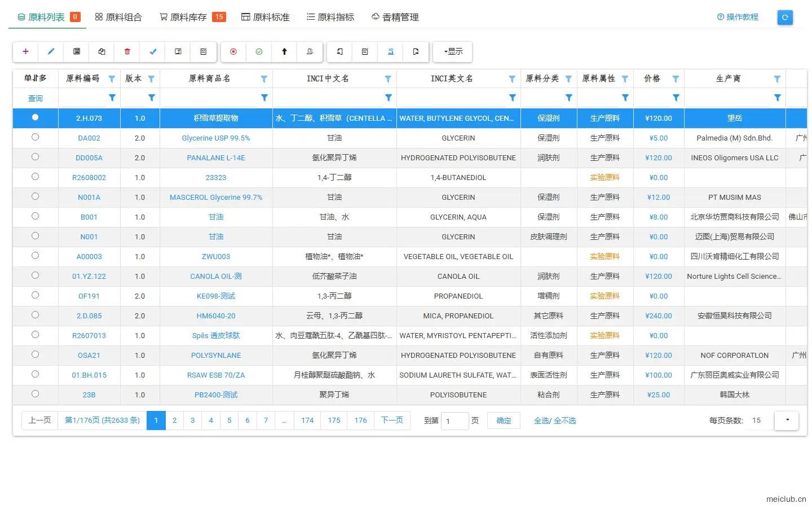The height and width of the screenshot is (508, 812).
Task: Click the 上一页 previous page button
Action: [x=40, y=420]
